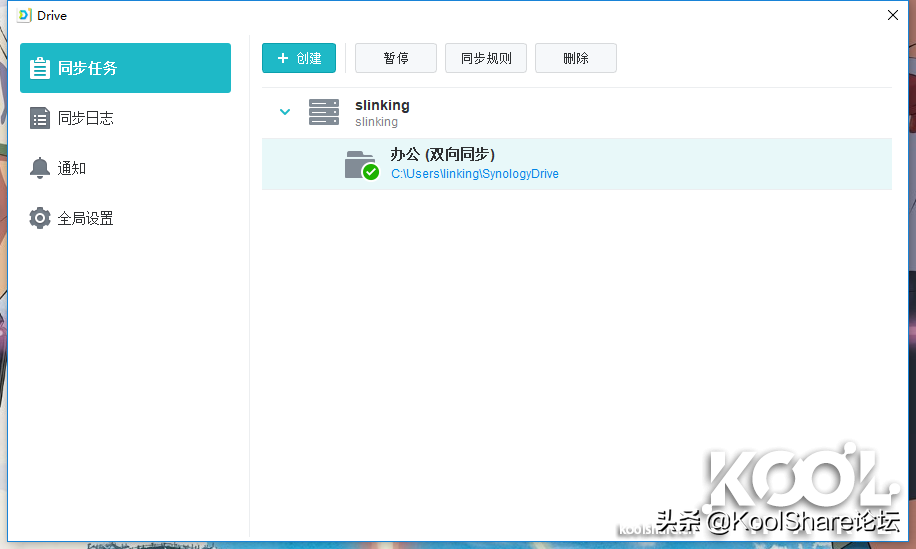Pause syncing with the 暂停 button
This screenshot has height=549, width=916.
396,58
